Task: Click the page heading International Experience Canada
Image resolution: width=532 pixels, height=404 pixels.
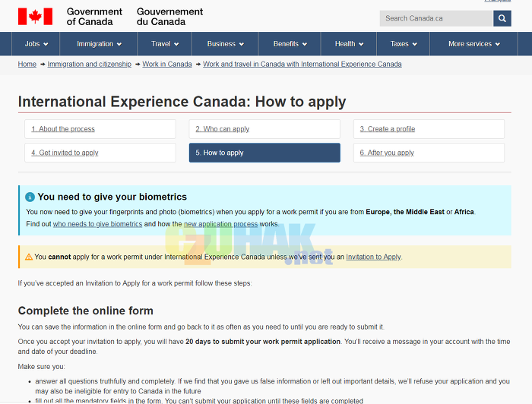Action: pos(182,102)
